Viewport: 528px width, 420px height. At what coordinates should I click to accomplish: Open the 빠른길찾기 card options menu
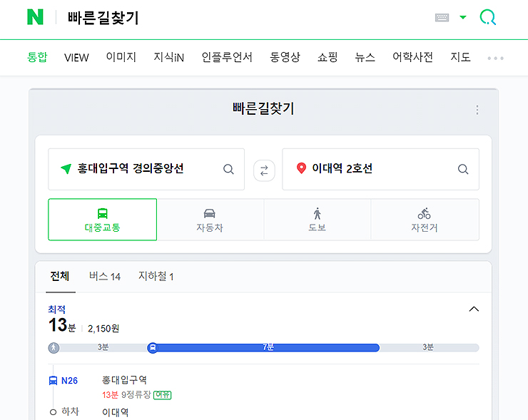click(477, 110)
